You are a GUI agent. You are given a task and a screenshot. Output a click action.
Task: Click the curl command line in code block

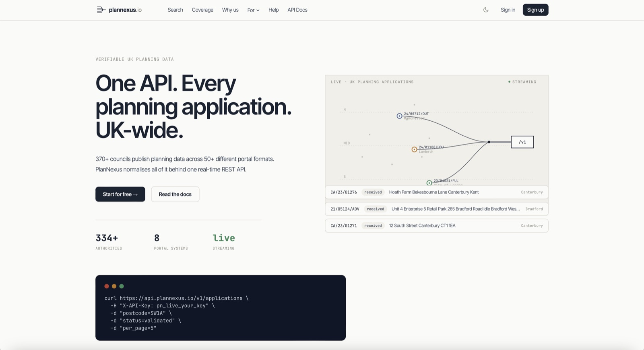176,298
